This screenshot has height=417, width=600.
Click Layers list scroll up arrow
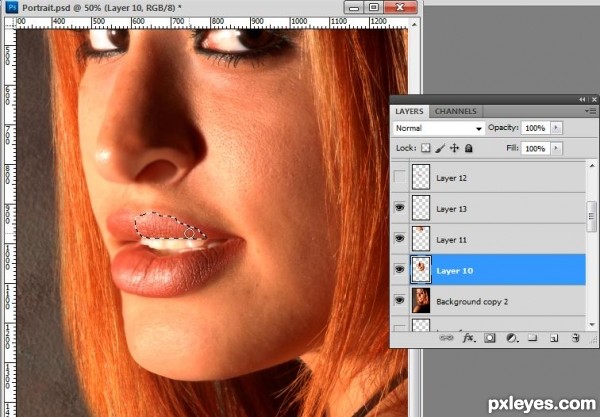[592, 166]
